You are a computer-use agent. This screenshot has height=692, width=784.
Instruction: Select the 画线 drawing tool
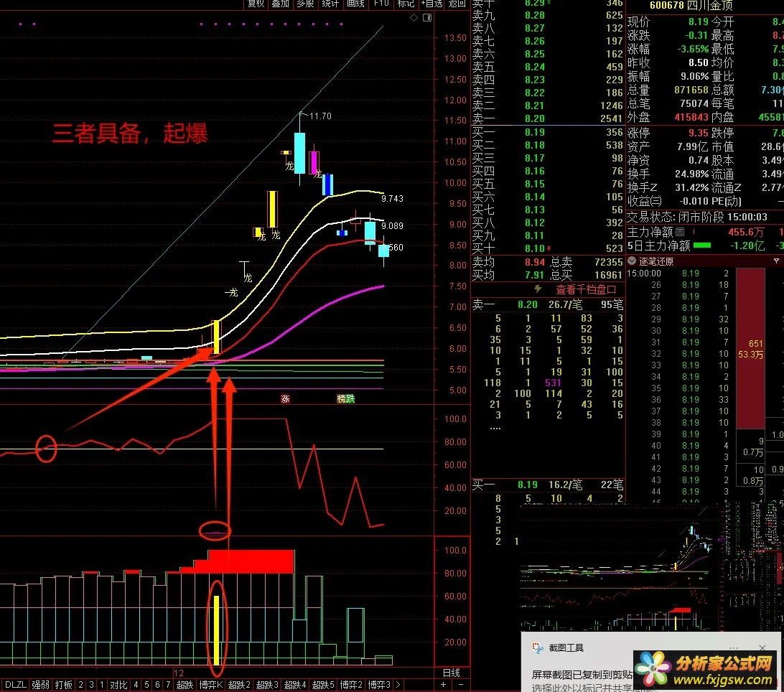(355, 4)
